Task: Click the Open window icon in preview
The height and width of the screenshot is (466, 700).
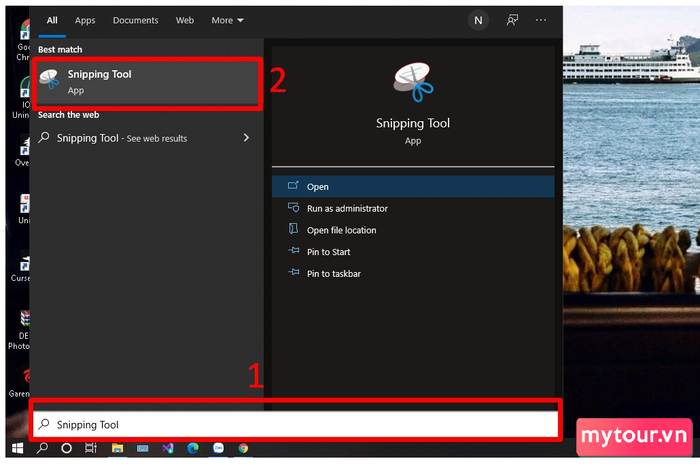Action: point(293,185)
